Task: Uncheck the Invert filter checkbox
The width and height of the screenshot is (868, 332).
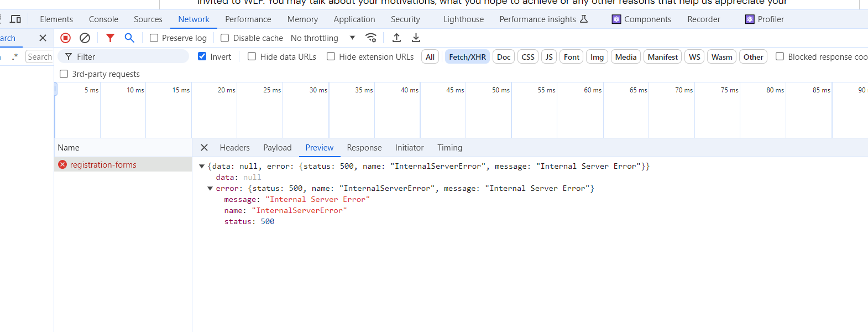Action: [202, 56]
